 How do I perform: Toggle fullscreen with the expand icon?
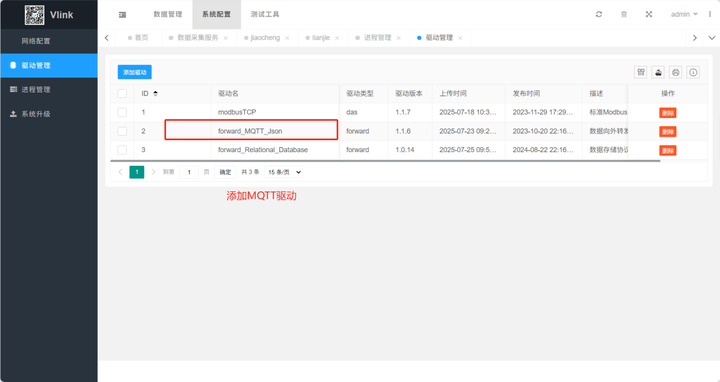click(x=649, y=14)
